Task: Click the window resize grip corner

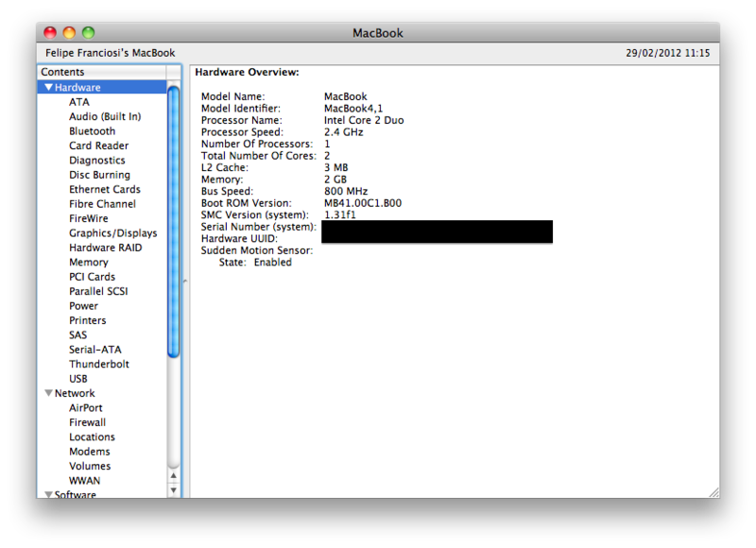Action: pos(713,492)
